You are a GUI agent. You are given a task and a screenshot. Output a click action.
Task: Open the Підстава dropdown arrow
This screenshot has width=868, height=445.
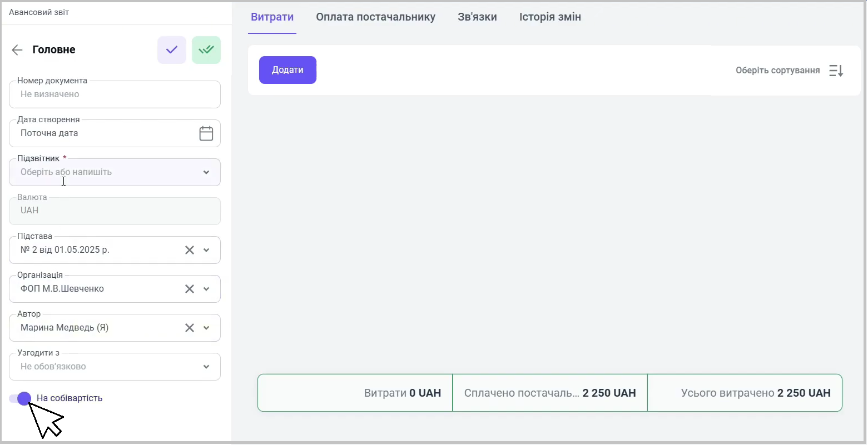point(206,250)
